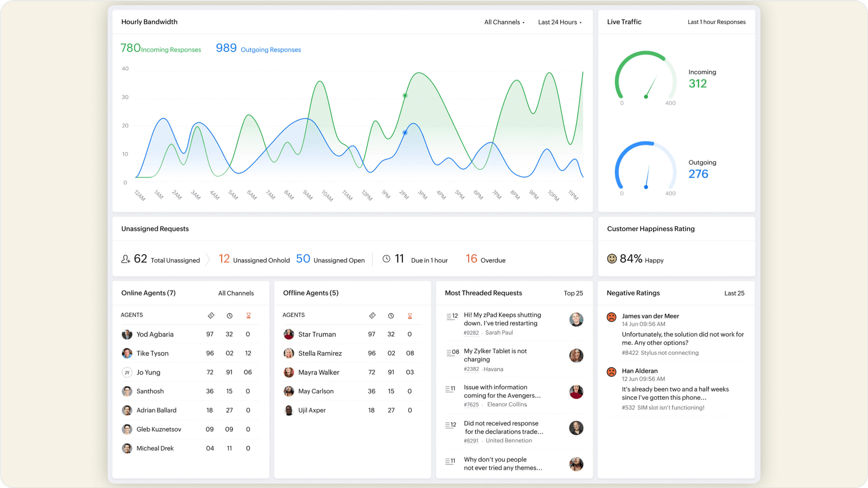Image resolution: width=868 pixels, height=488 pixels.
Task: Switch to the Offline Agents panel header
Action: (x=311, y=293)
